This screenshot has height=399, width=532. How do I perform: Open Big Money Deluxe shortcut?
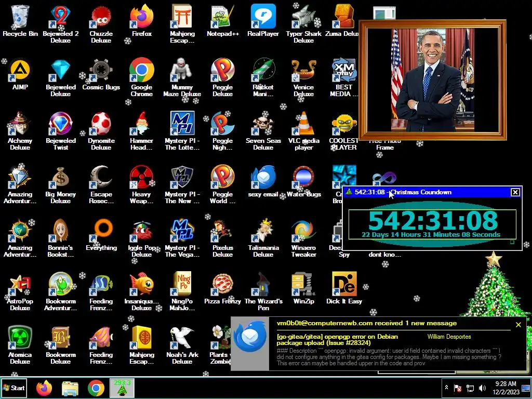pos(60,184)
